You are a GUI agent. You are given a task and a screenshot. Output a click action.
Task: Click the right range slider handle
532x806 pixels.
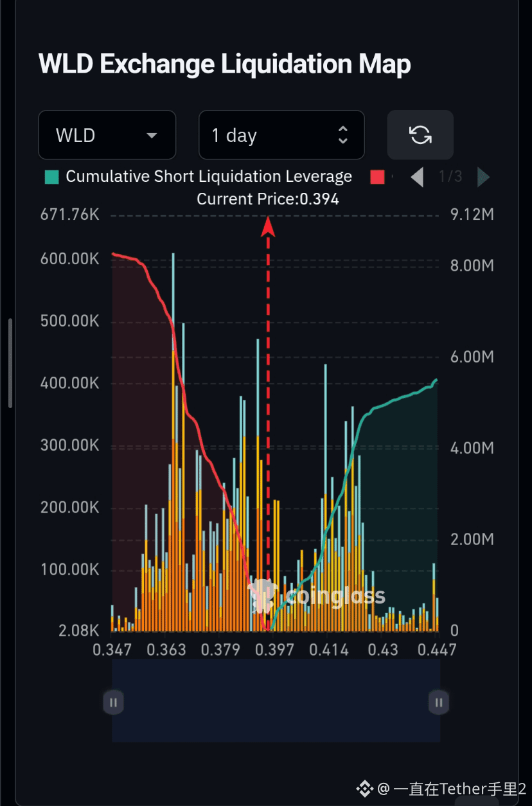point(439,702)
